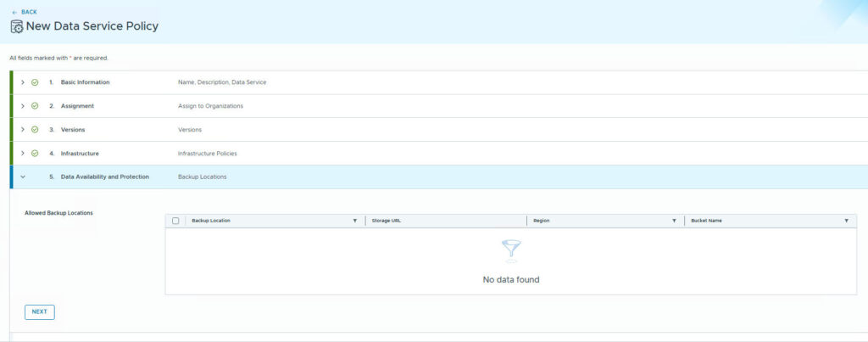Expand the Basic Information step chevron
The height and width of the screenshot is (342, 868).
[23, 82]
